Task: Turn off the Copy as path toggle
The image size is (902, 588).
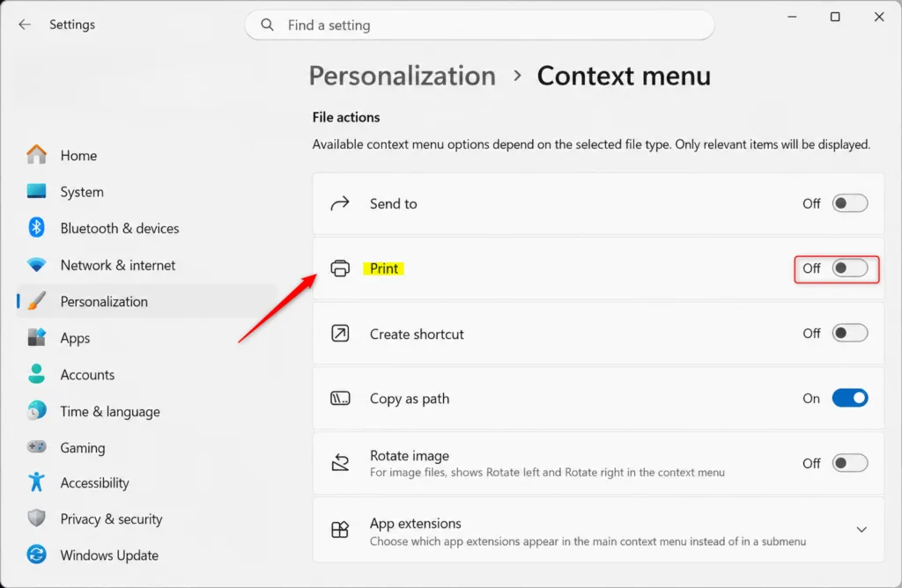Action: [x=850, y=399]
